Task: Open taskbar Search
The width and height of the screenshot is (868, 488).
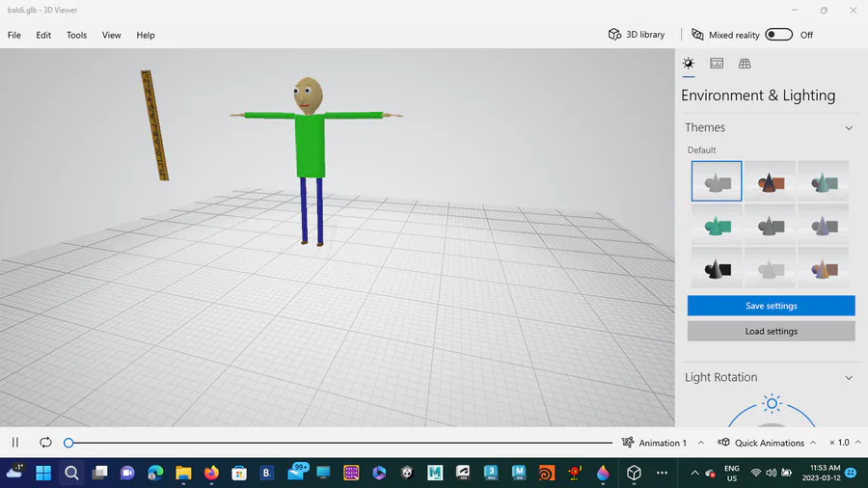Action: click(71, 473)
